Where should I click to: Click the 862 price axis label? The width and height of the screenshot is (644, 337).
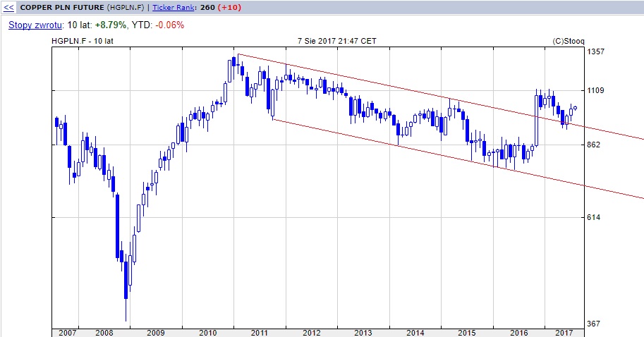tap(595, 145)
